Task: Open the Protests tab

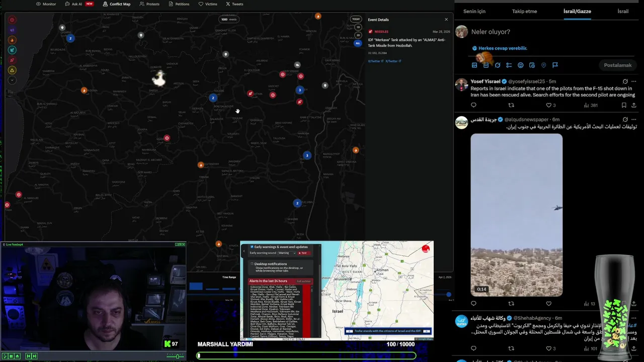Action: tap(149, 4)
